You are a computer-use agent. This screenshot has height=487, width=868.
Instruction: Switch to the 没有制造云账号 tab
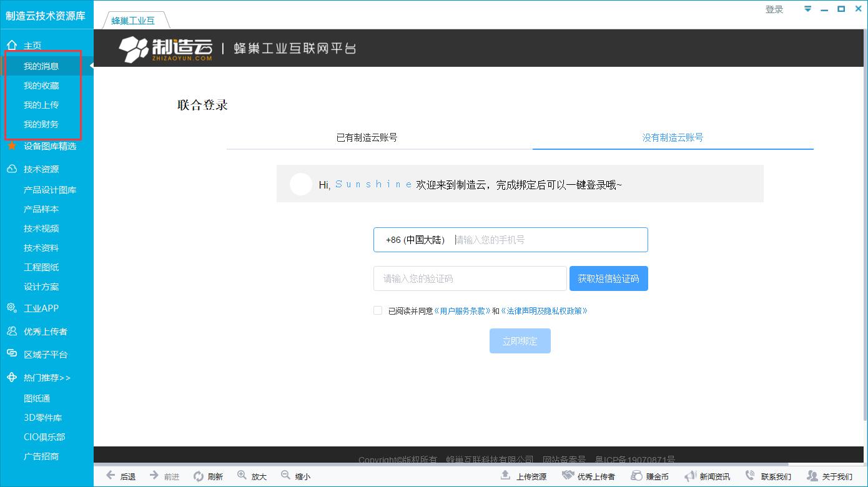click(673, 137)
